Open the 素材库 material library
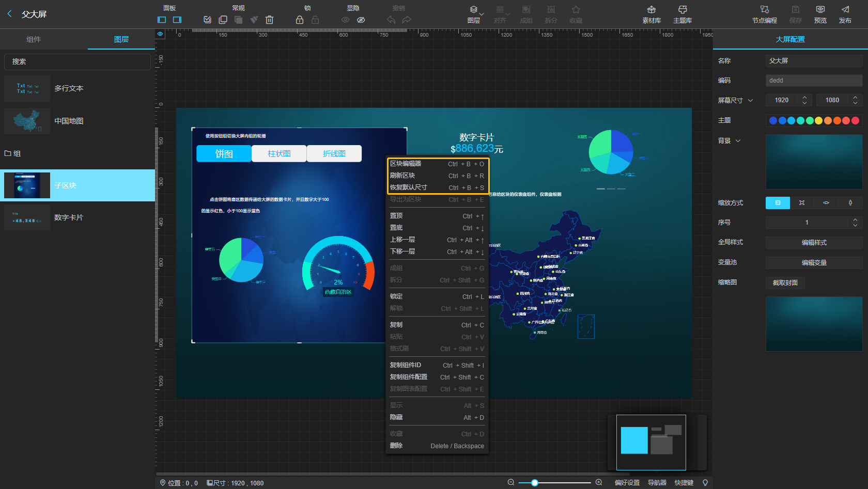Viewport: 868px width, 489px height. [652, 14]
